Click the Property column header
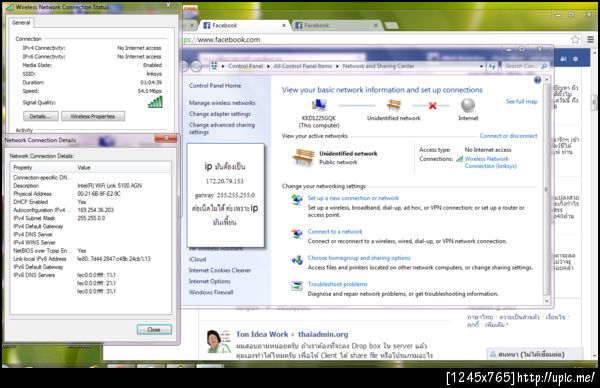The width and height of the screenshot is (600, 388). tap(43, 168)
